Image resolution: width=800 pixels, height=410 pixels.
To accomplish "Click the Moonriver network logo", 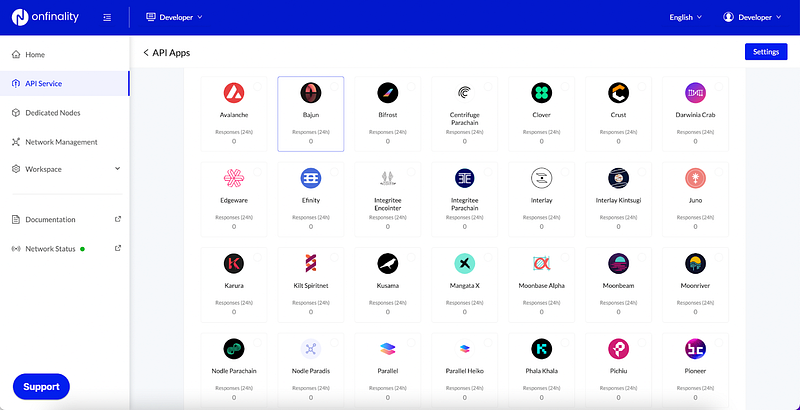I will [x=695, y=264].
